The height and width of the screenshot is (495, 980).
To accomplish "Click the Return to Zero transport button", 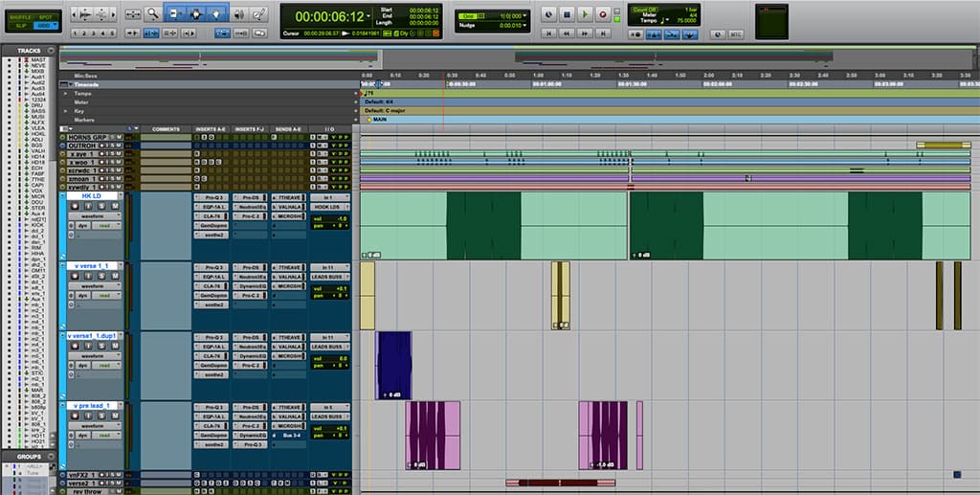I will pos(549,34).
